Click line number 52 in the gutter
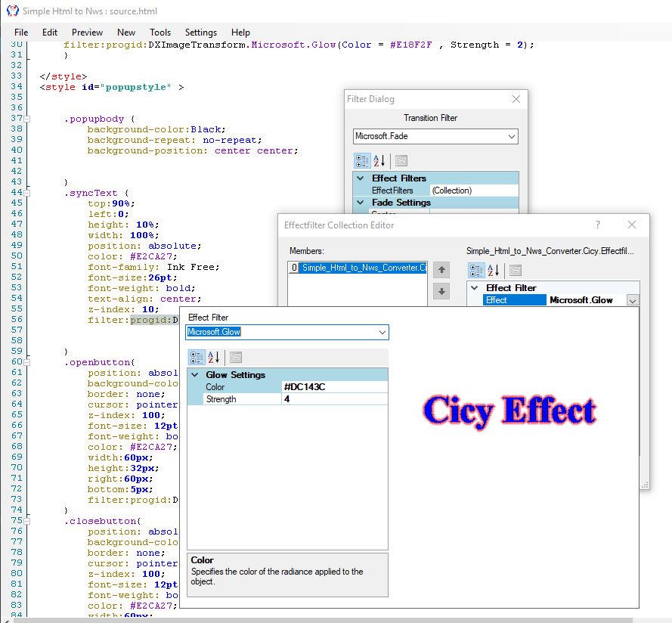This screenshot has width=672, height=623. pyautogui.click(x=17, y=277)
